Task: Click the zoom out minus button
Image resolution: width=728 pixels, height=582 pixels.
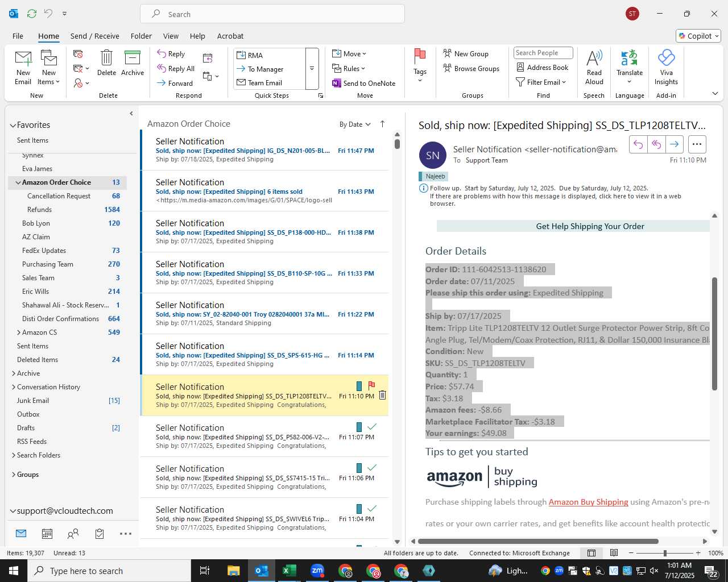Action: [x=631, y=553]
